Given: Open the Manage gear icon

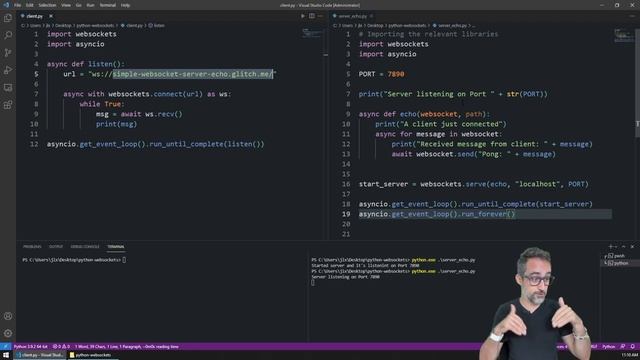Looking at the screenshot, I should pyautogui.click(x=8, y=333).
